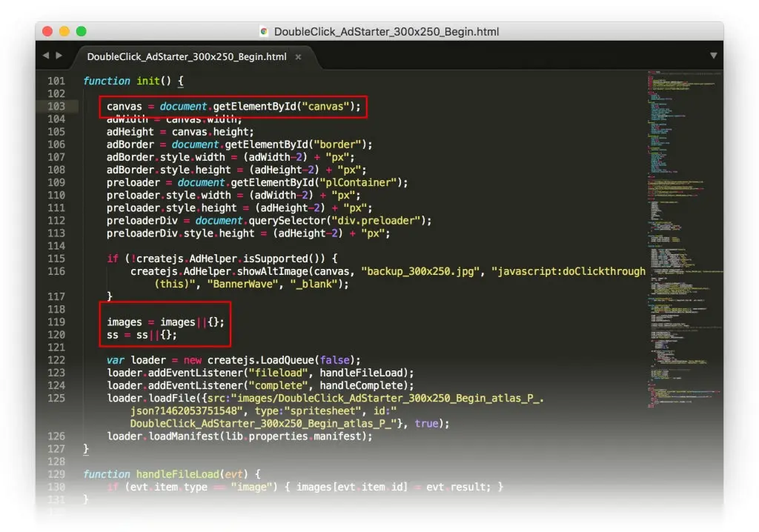759x532 pixels.
Task: Click the yellow macOS minimize button
Action: pyautogui.click(x=62, y=31)
